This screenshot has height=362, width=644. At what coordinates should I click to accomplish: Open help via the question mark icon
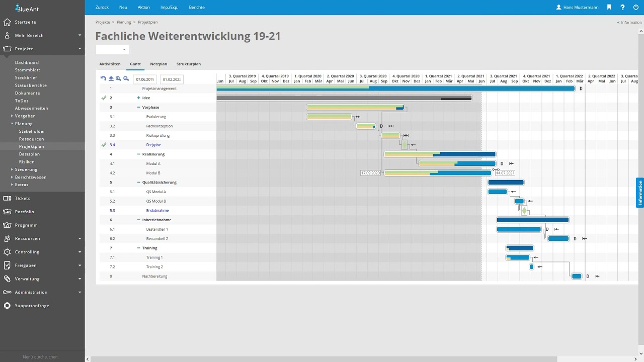[x=622, y=8]
